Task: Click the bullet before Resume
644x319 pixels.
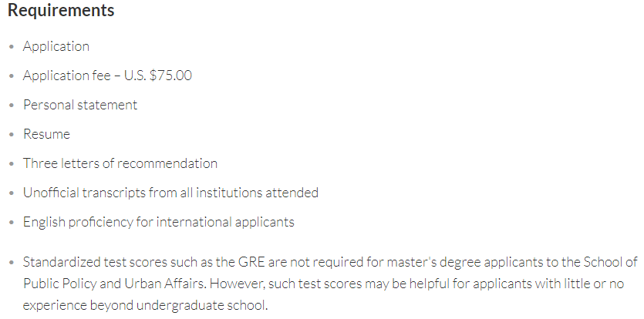Action: [12, 135]
